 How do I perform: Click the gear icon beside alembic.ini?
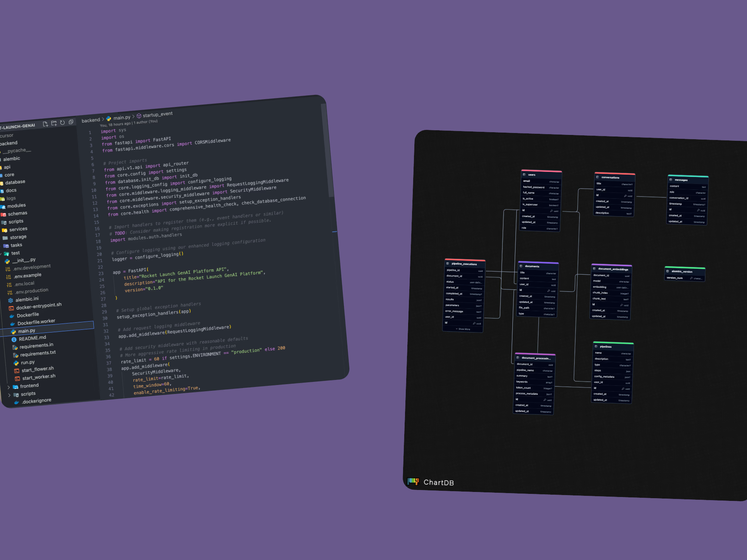[11, 300]
